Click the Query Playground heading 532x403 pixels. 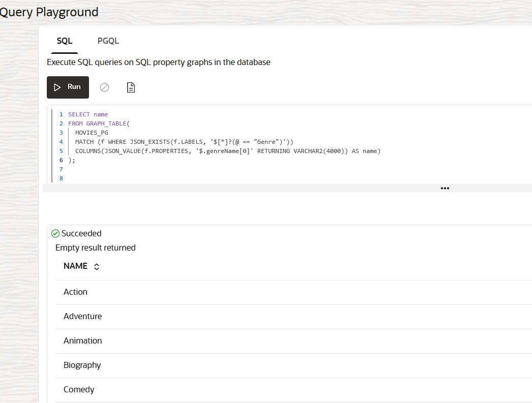[x=49, y=12]
